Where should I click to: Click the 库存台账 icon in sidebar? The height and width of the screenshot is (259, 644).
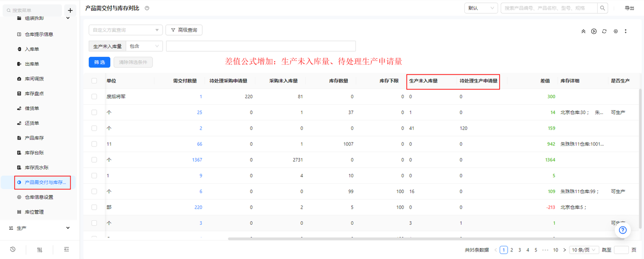pos(19,153)
